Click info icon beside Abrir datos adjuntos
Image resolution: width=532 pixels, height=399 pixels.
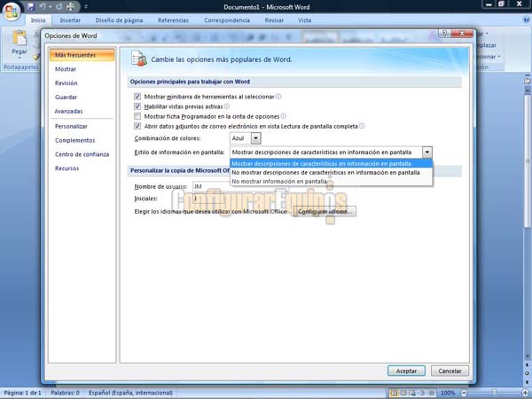click(x=362, y=126)
